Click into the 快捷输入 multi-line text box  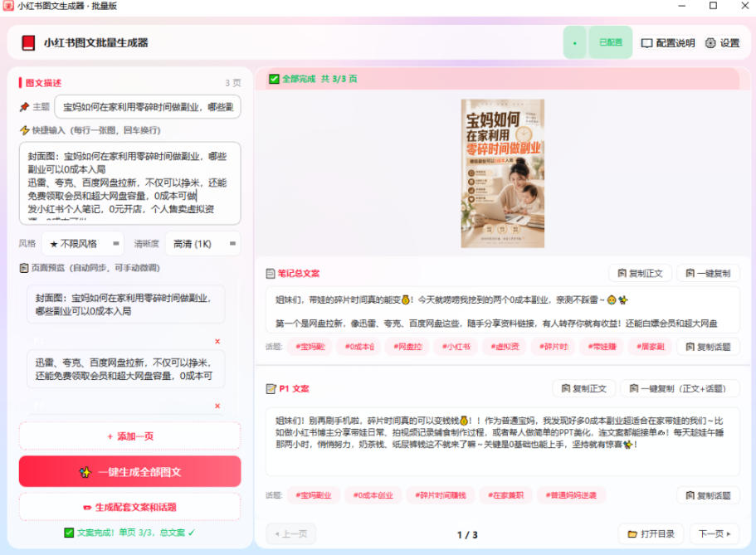click(x=129, y=183)
